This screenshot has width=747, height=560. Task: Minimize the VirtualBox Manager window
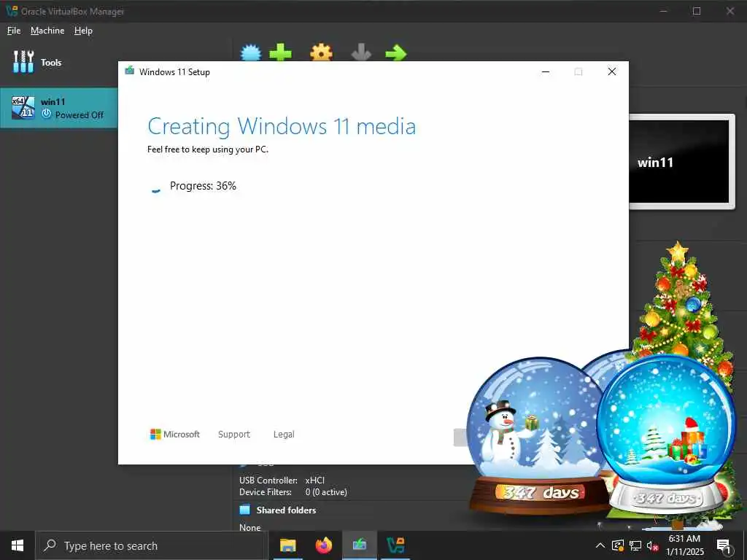(663, 11)
